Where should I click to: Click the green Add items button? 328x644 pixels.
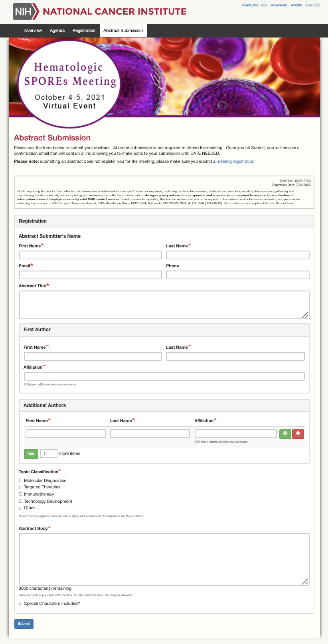point(31,454)
